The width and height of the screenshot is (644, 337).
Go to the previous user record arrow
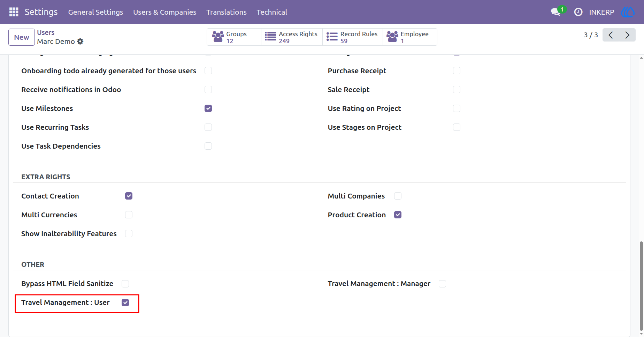pyautogui.click(x=611, y=35)
